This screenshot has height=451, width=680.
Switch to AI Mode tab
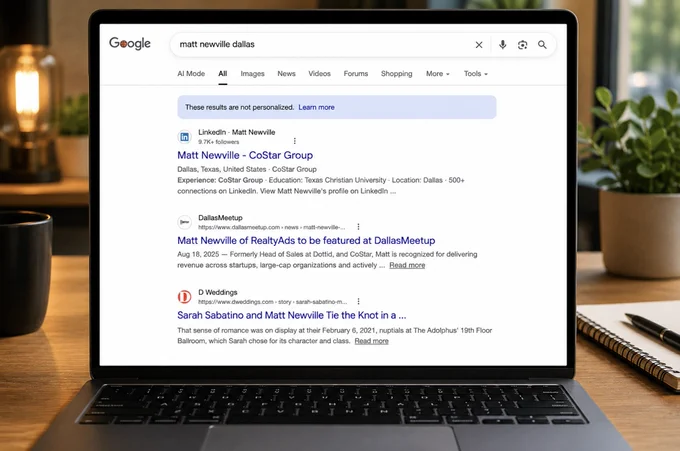point(191,74)
